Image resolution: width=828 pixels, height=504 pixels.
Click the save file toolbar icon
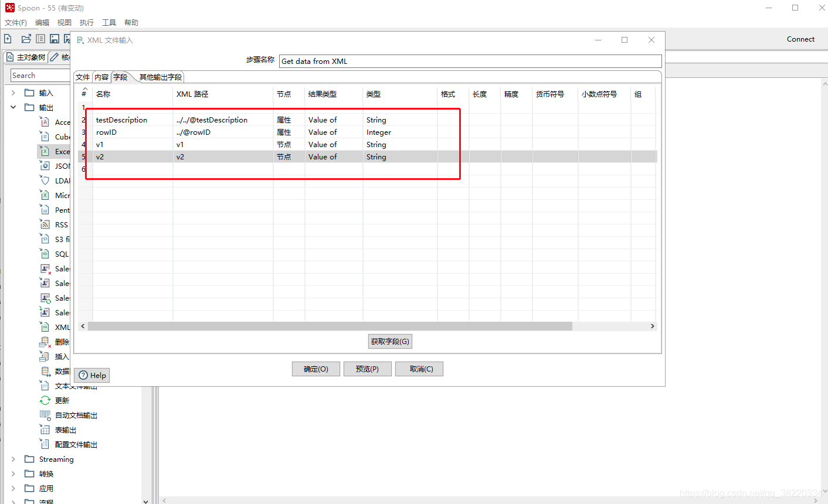[x=55, y=39]
